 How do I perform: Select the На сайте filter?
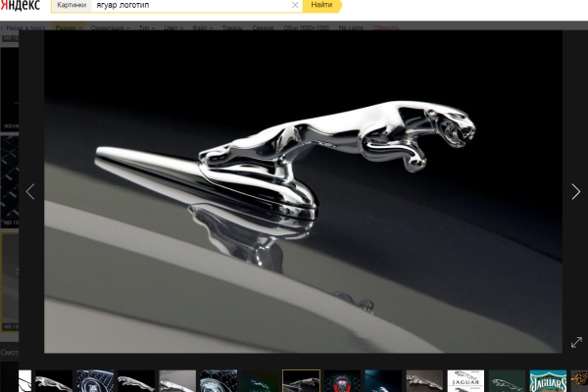tap(351, 27)
